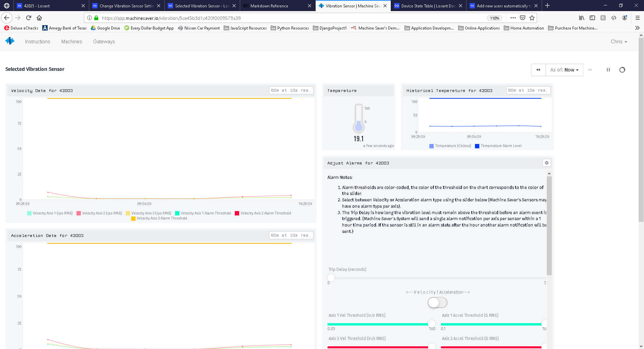
Task: Toggle the Velocity | Acceleration switch
Action: pyautogui.click(x=437, y=303)
